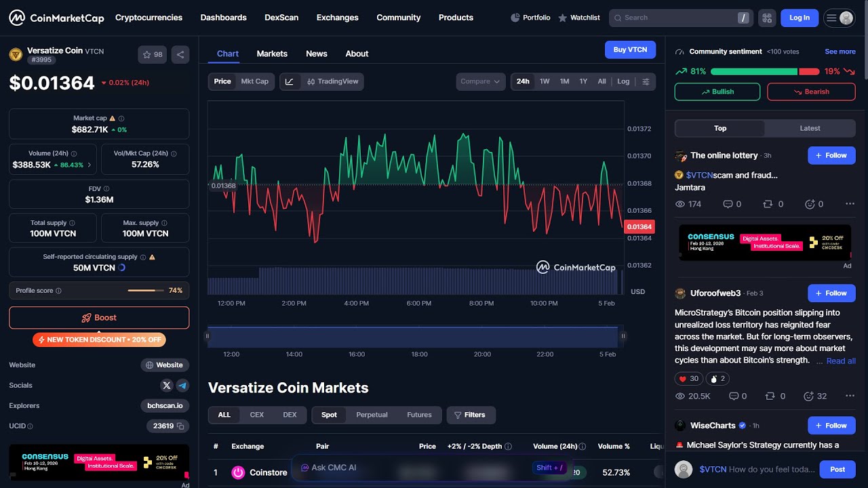Follow The online lottery
The width and height of the screenshot is (868, 488).
[831, 155]
